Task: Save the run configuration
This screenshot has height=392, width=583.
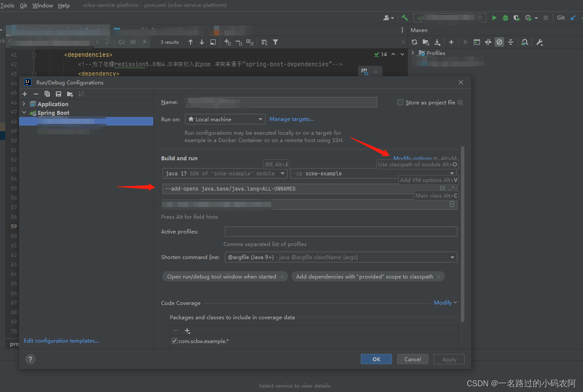Action: [x=58, y=94]
